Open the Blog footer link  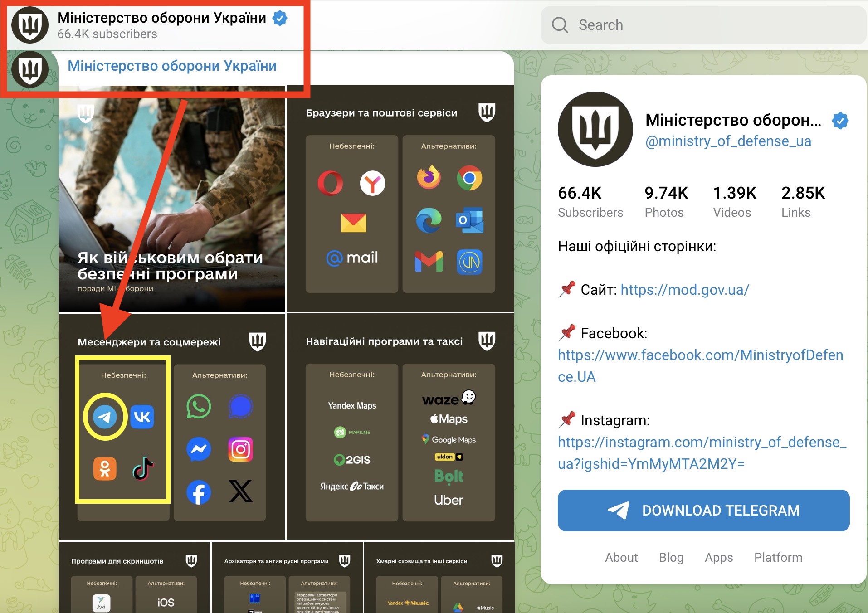point(671,557)
